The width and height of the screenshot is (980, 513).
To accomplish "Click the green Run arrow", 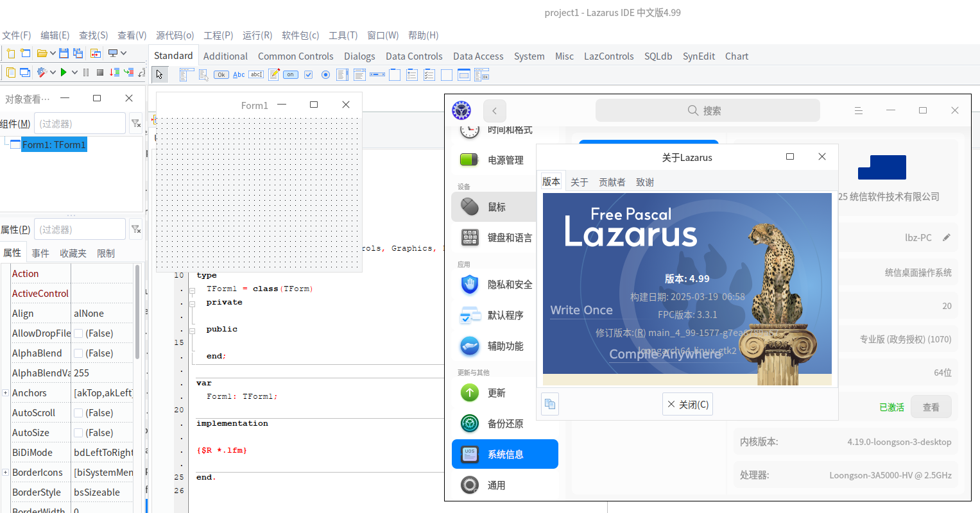I will tap(64, 72).
